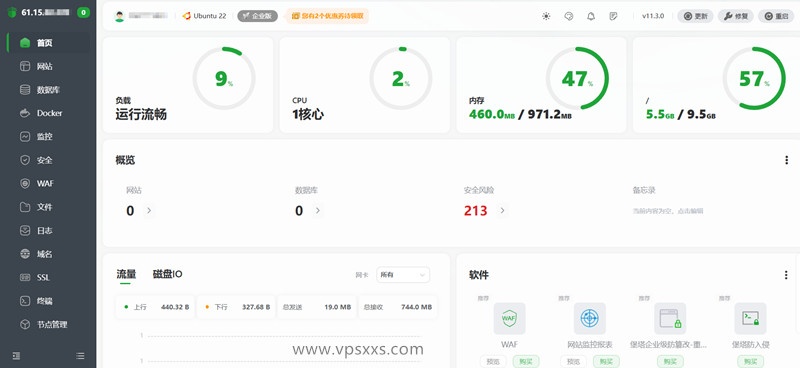This screenshot has height=368, width=800.
Task: Open the Docker section in sidebar
Action: click(49, 113)
